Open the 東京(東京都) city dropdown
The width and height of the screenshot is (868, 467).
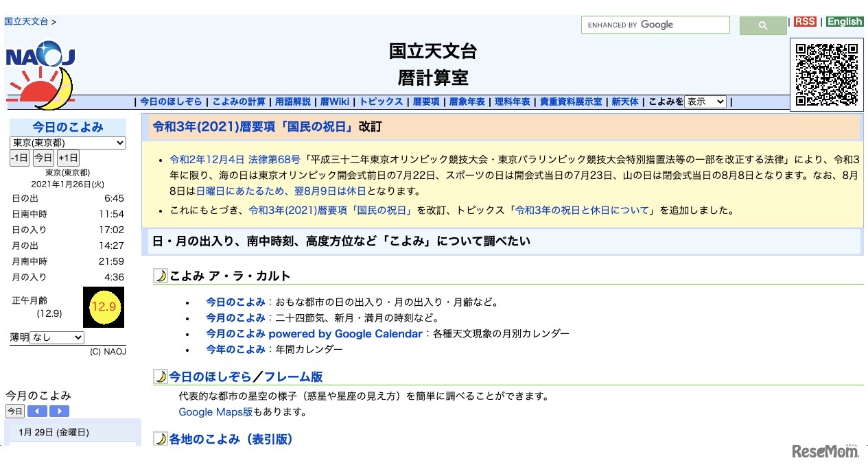tap(68, 143)
